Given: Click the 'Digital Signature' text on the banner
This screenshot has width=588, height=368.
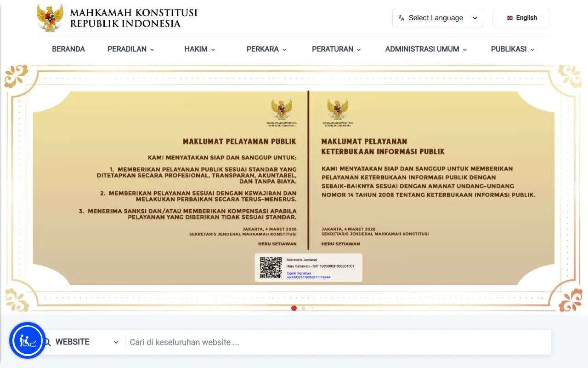Looking at the screenshot, I should click(299, 273).
